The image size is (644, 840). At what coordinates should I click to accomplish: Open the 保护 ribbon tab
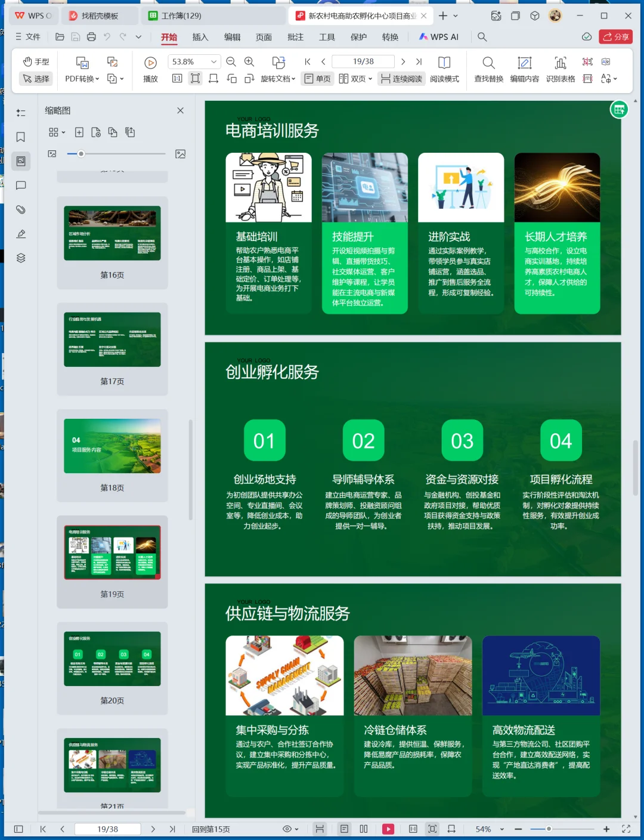358,37
